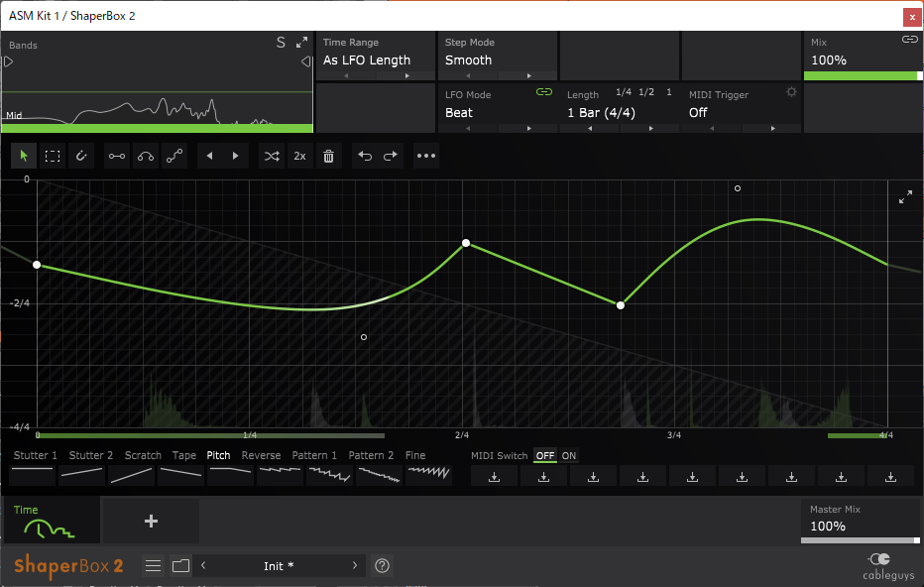Save wave to last MIDI switch slot
This screenshot has width=924, height=587.
click(x=890, y=476)
